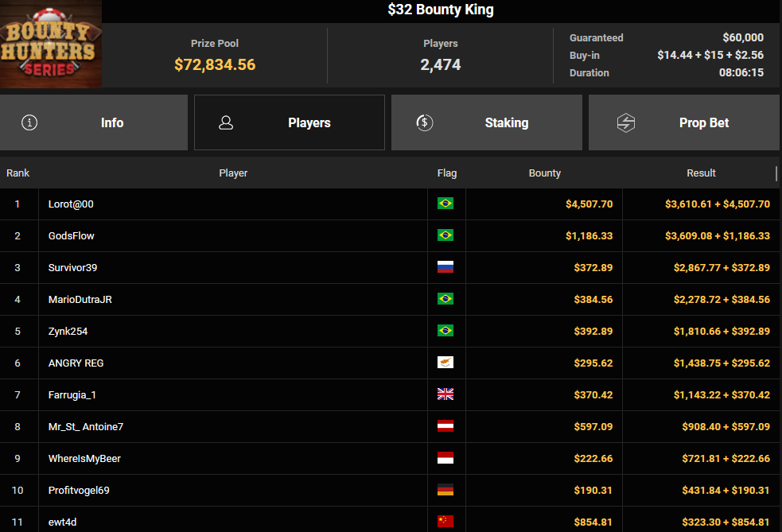Click the Bounty Hunters Series logo
Viewport: 782px width, 532px height.
coord(51,45)
